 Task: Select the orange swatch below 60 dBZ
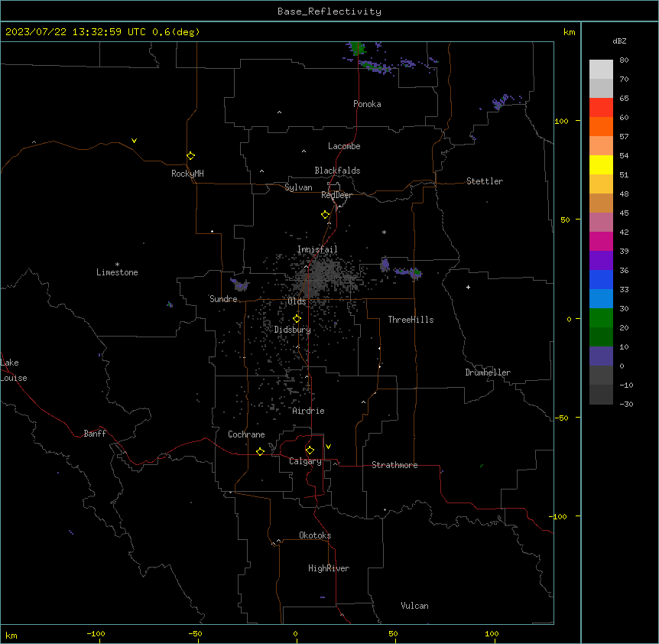601,126
